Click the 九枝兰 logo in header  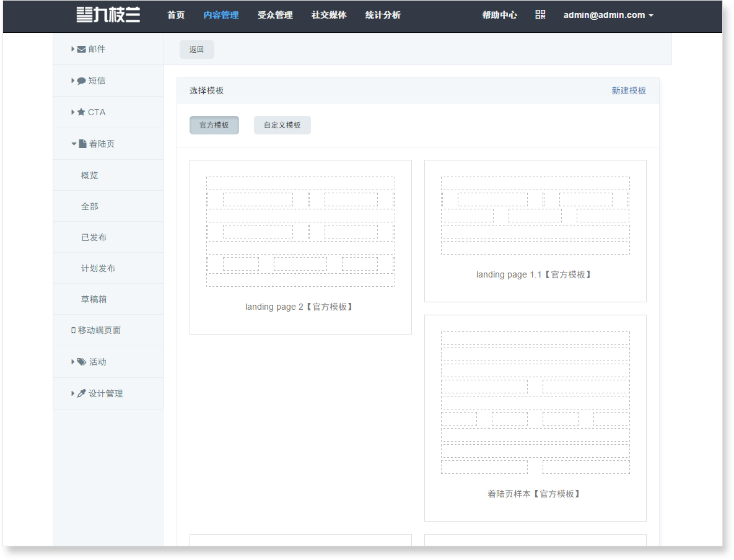108,15
